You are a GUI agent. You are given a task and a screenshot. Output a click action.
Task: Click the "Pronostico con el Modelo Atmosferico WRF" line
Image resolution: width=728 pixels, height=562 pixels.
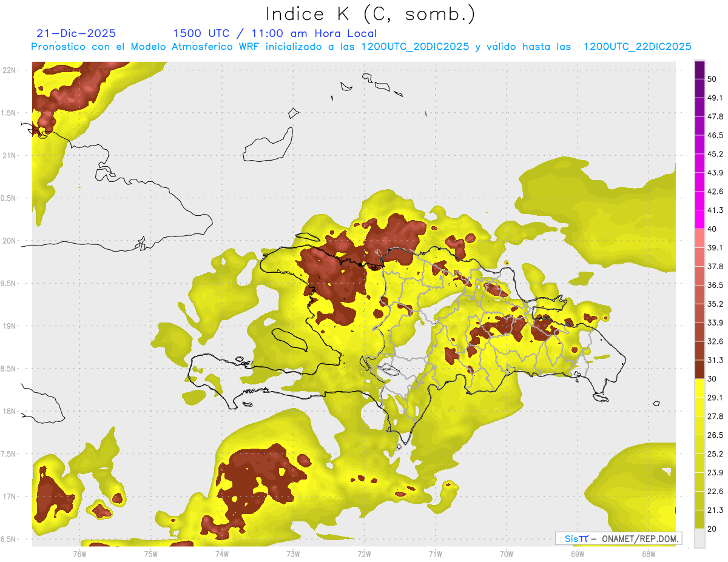(361, 47)
